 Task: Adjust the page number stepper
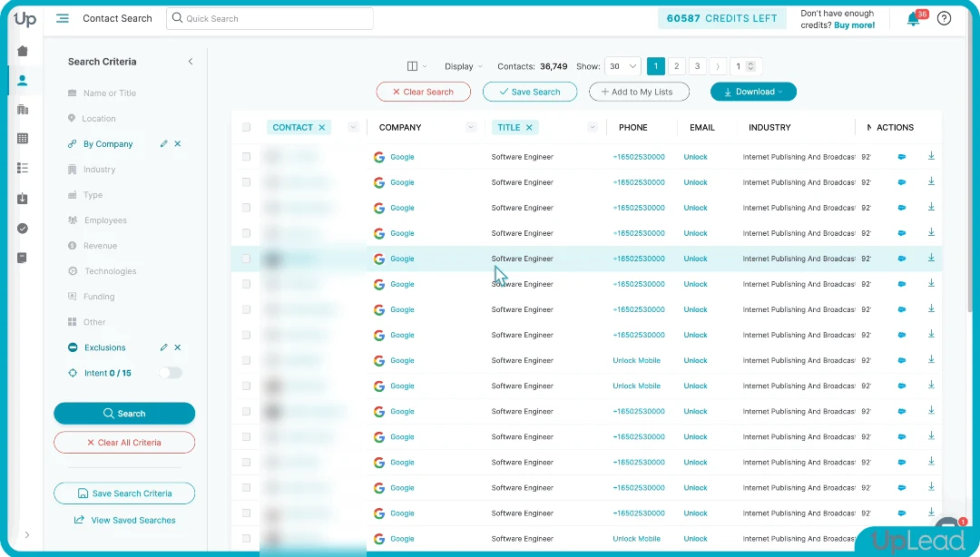click(x=750, y=66)
